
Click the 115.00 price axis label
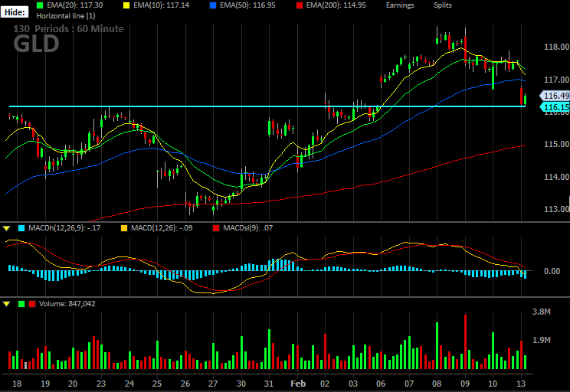[556, 144]
